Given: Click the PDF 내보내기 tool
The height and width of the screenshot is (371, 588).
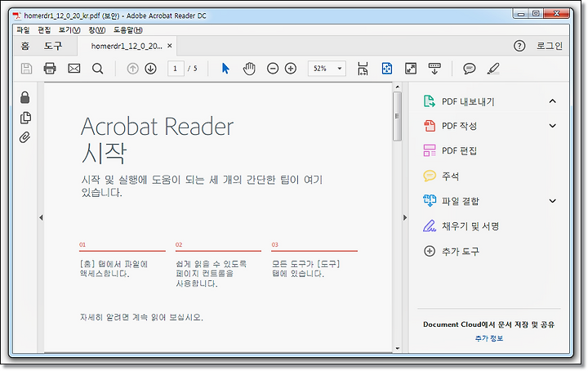Looking at the screenshot, I should click(x=468, y=101).
